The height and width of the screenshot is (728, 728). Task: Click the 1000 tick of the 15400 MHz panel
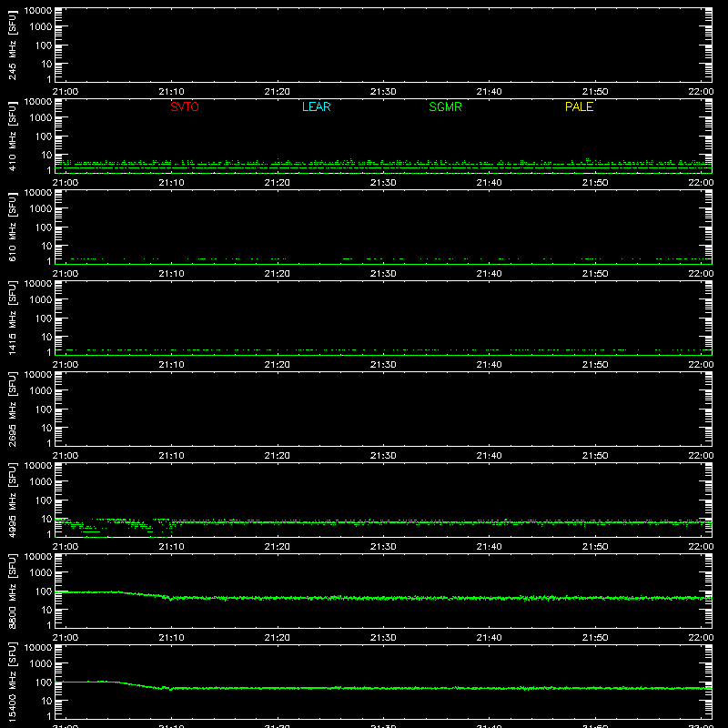tap(41, 664)
